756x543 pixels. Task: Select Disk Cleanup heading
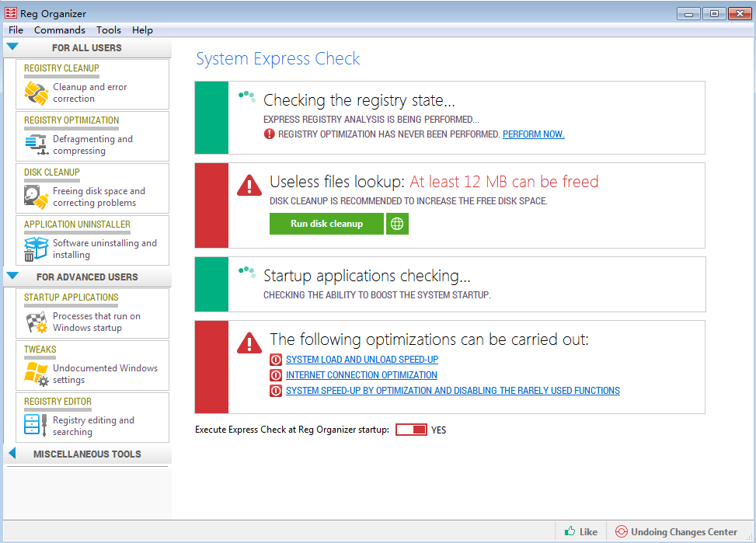[51, 172]
